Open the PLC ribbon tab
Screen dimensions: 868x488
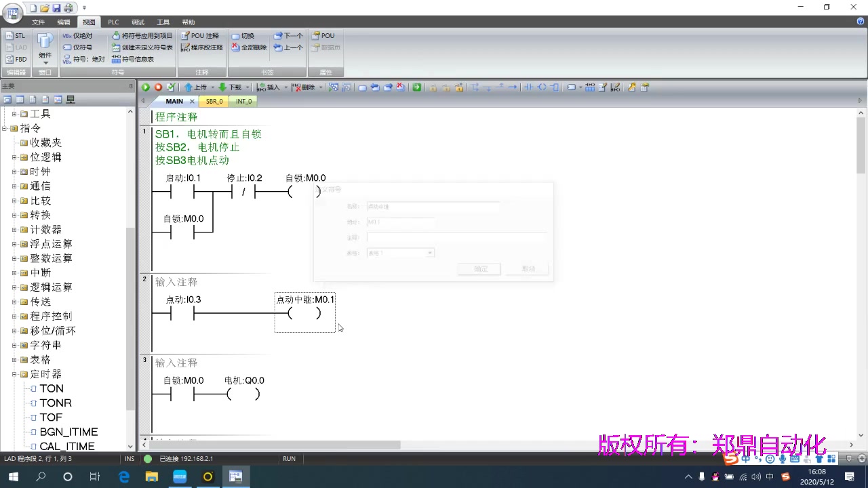tap(113, 22)
